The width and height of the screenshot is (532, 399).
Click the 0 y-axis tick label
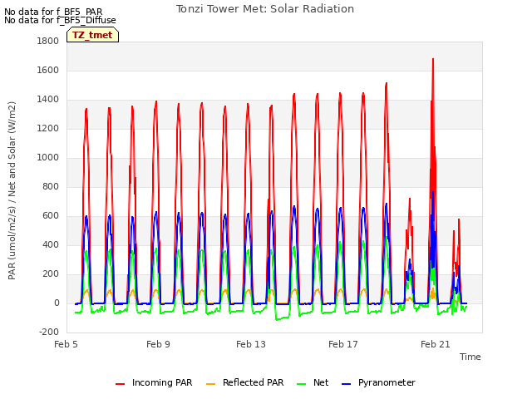[x=57, y=303]
